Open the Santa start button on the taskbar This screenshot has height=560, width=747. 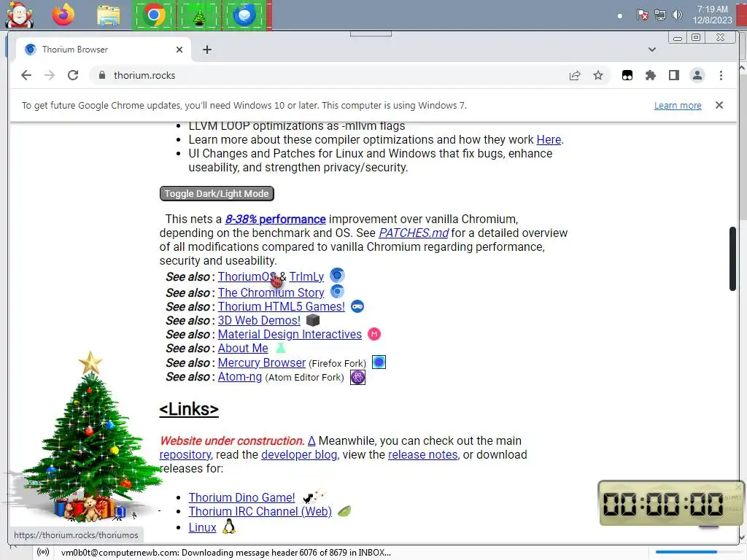coord(19,15)
